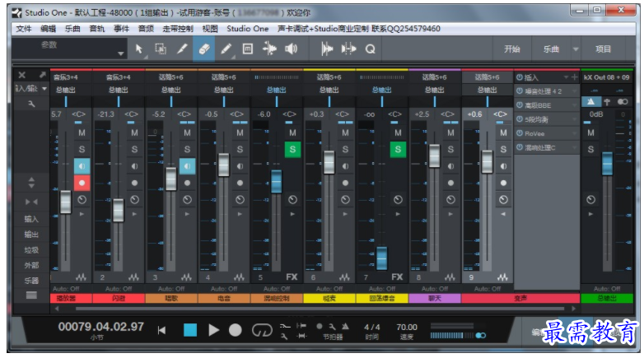Collapse channel 9 inserts arrow
644x358 pixels.
(x=503, y=214)
